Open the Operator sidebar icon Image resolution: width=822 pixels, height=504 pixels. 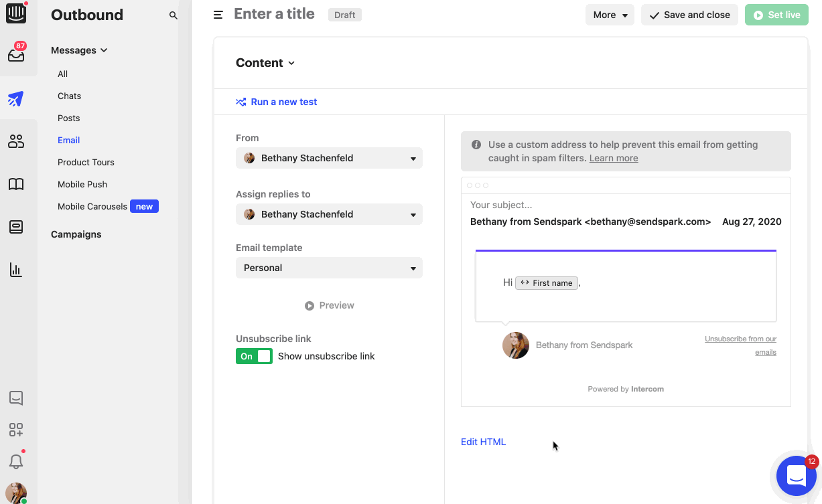(16, 227)
